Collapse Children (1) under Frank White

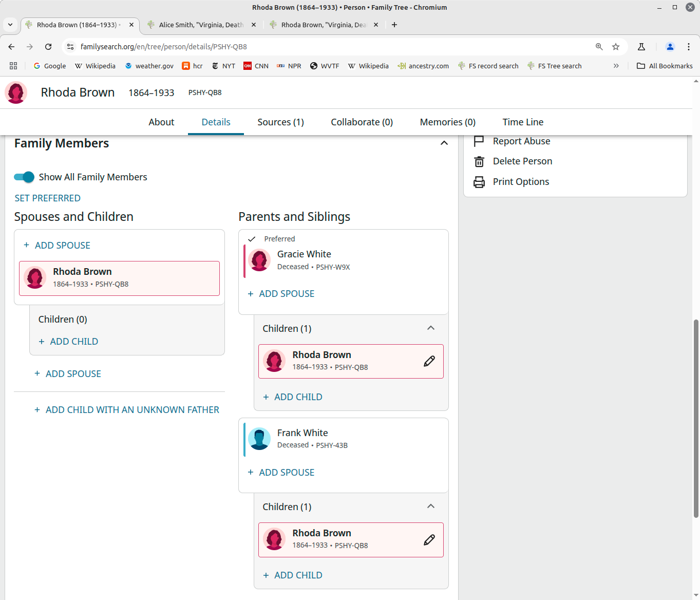pyautogui.click(x=431, y=506)
